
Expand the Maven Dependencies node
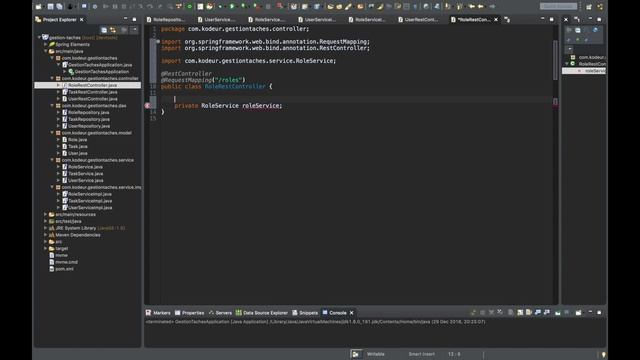click(46, 235)
